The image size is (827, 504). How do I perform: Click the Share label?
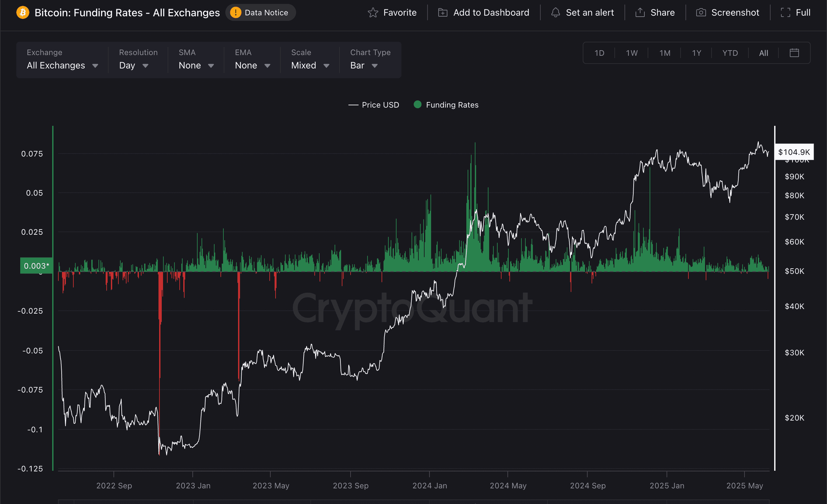pyautogui.click(x=663, y=13)
